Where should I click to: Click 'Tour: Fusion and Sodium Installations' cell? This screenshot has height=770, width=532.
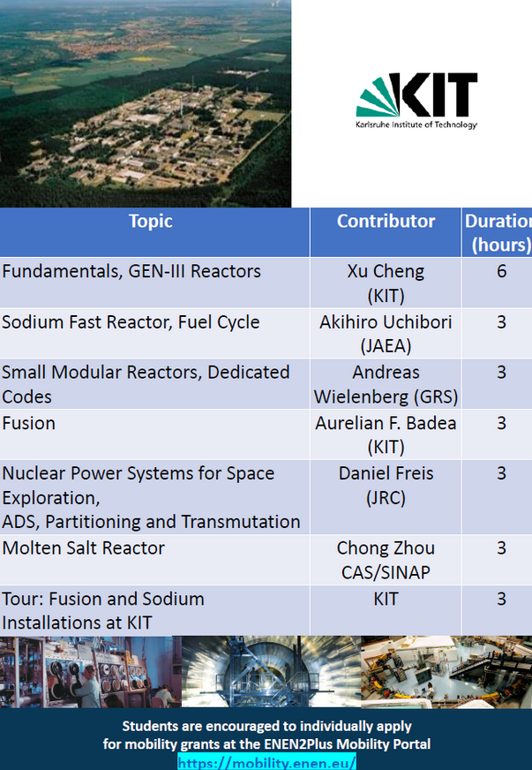coord(154,610)
